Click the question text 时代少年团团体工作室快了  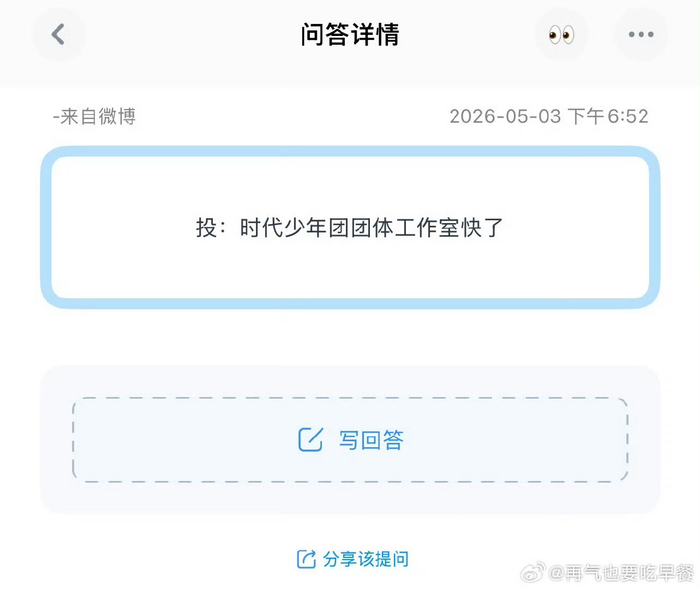click(371, 228)
